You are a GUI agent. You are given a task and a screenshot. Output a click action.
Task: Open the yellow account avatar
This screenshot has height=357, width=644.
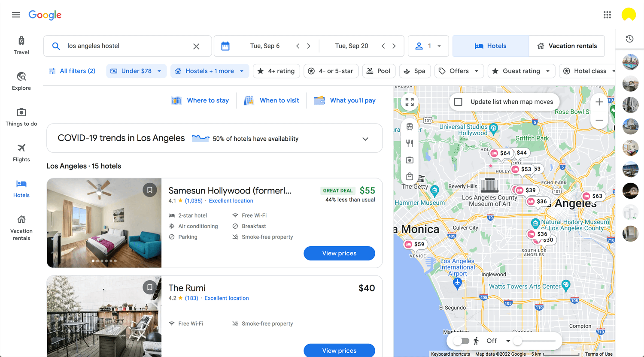[629, 15]
